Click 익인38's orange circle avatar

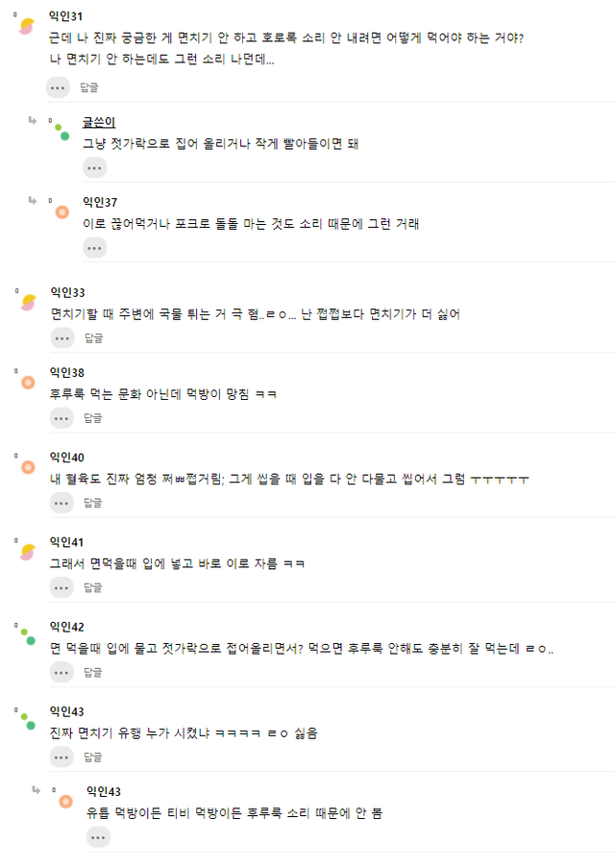(x=29, y=383)
